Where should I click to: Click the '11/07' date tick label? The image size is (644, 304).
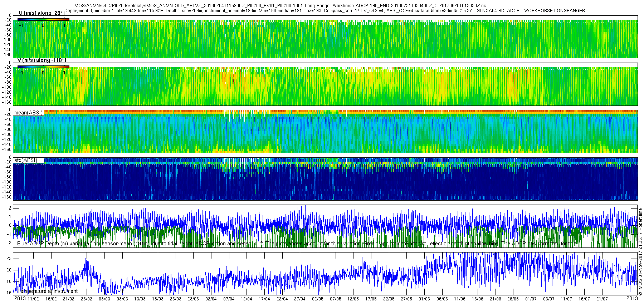[566, 299]
